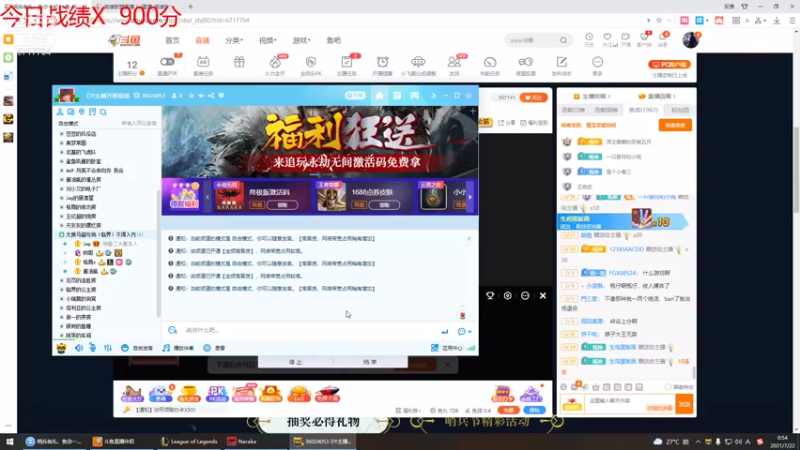The width and height of the screenshot is (800, 450).
Task: Click the 结束 button below channel window
Action: click(370, 362)
